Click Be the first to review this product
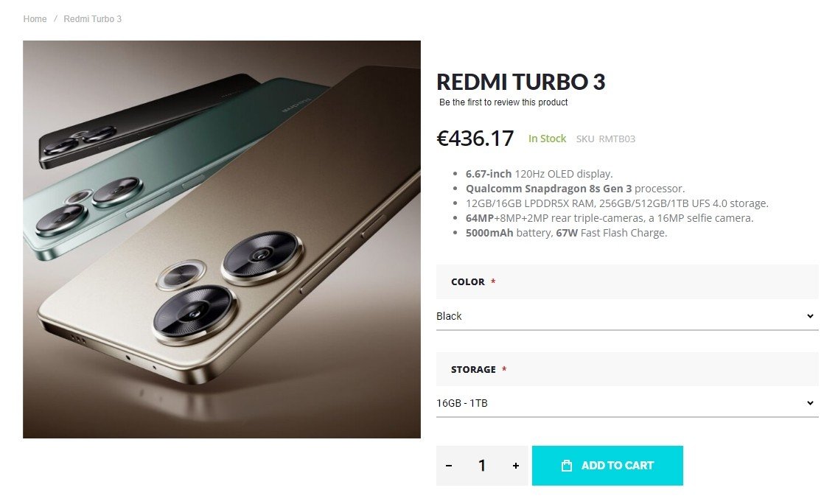Screen dimensions: 838x504 tap(503, 102)
